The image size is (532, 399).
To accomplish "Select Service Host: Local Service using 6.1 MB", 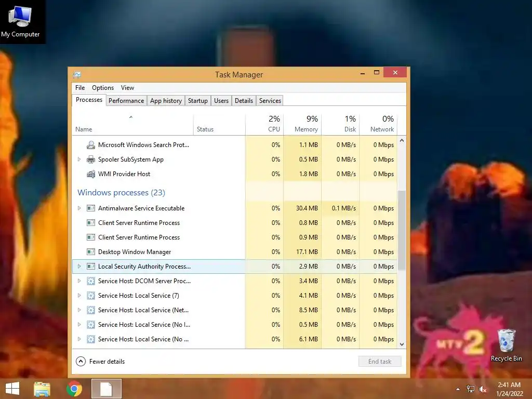I will pyautogui.click(x=235, y=339).
